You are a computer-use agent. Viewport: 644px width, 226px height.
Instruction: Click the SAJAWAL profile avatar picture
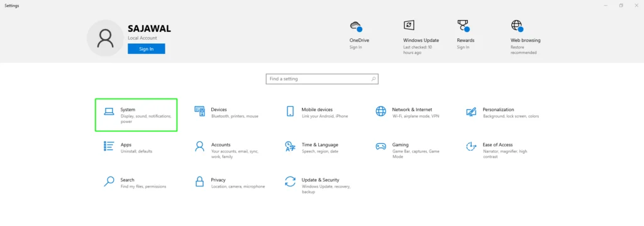click(x=105, y=38)
